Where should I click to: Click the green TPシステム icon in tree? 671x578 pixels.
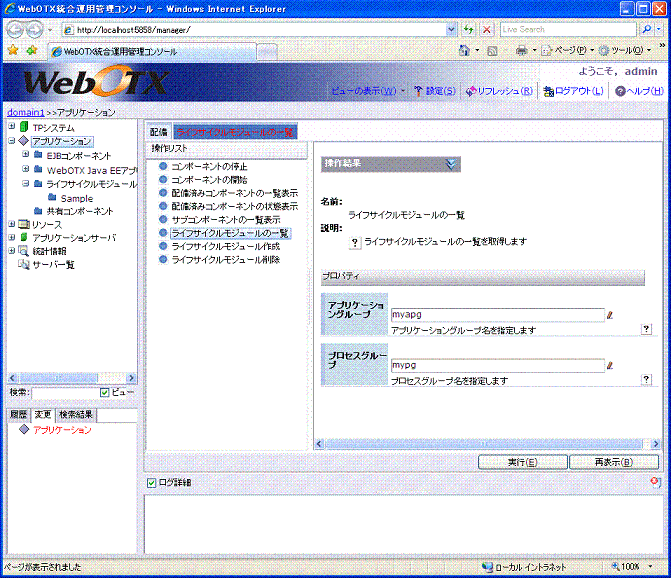(23, 128)
